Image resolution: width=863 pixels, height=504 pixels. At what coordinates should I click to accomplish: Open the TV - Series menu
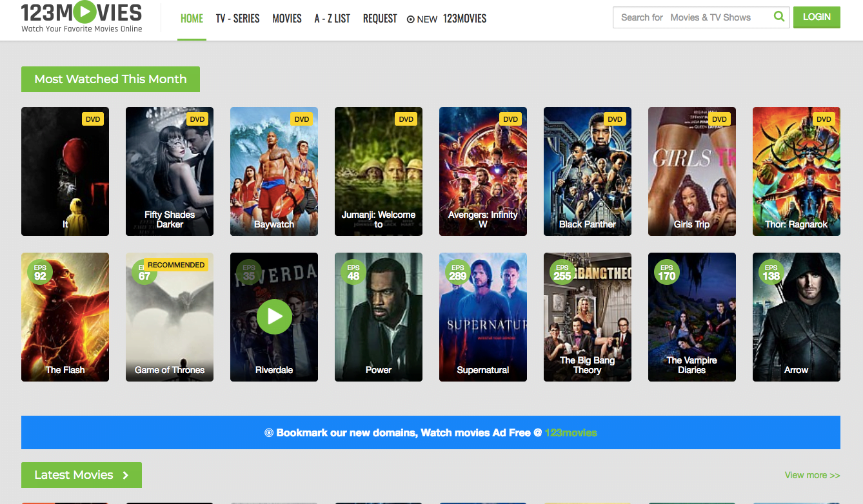click(238, 19)
